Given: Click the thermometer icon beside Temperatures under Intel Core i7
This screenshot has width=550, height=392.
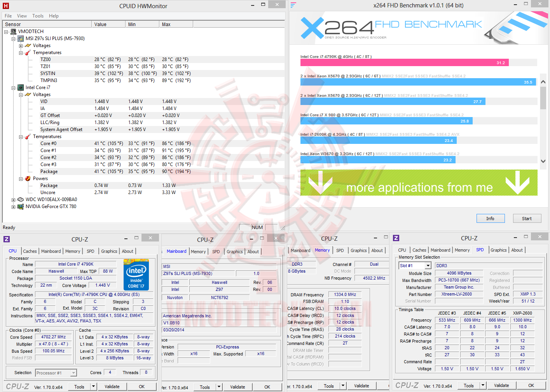Looking at the screenshot, I should click(28, 136).
